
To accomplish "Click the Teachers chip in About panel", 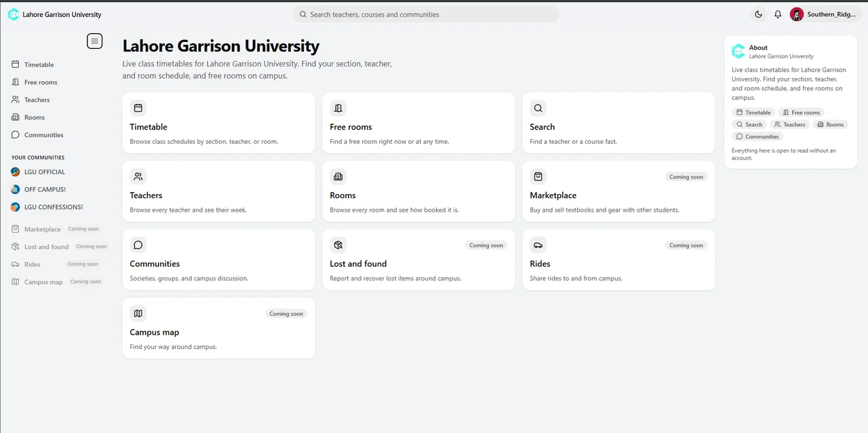I will tap(789, 125).
